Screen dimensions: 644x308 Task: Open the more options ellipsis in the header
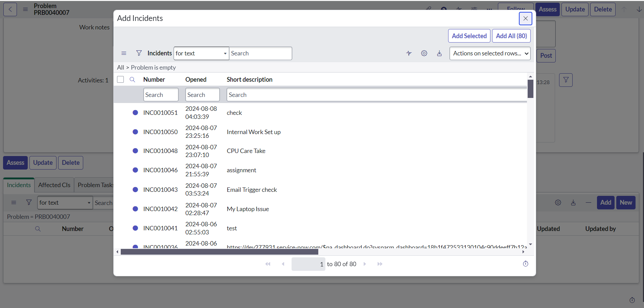(489, 9)
